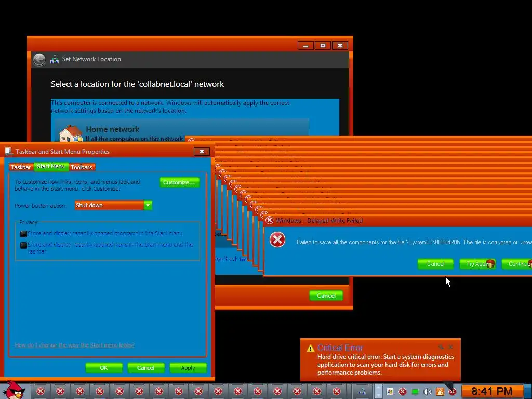532x399 pixels.
Task: Open the Power button action Shut down dropdown
Action: [x=113, y=205]
